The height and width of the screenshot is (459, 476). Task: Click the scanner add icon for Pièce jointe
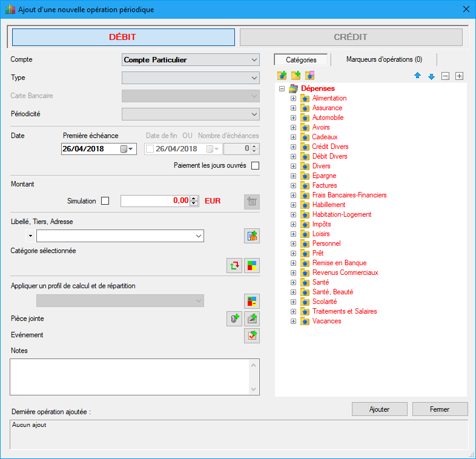coord(251,319)
